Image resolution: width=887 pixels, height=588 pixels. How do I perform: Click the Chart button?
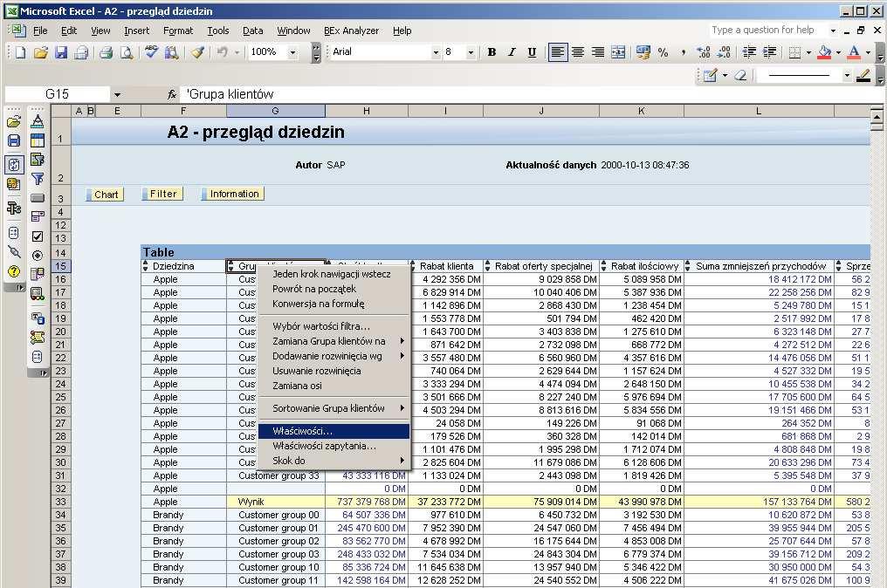click(105, 195)
